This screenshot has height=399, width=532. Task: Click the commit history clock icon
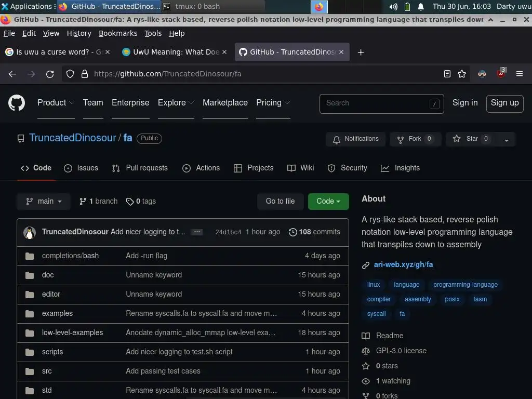pos(293,232)
